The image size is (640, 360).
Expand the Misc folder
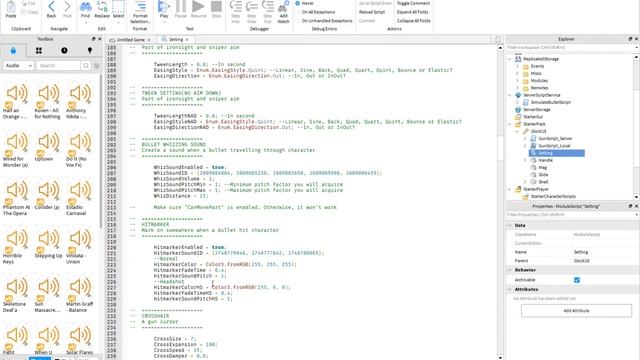coord(518,74)
